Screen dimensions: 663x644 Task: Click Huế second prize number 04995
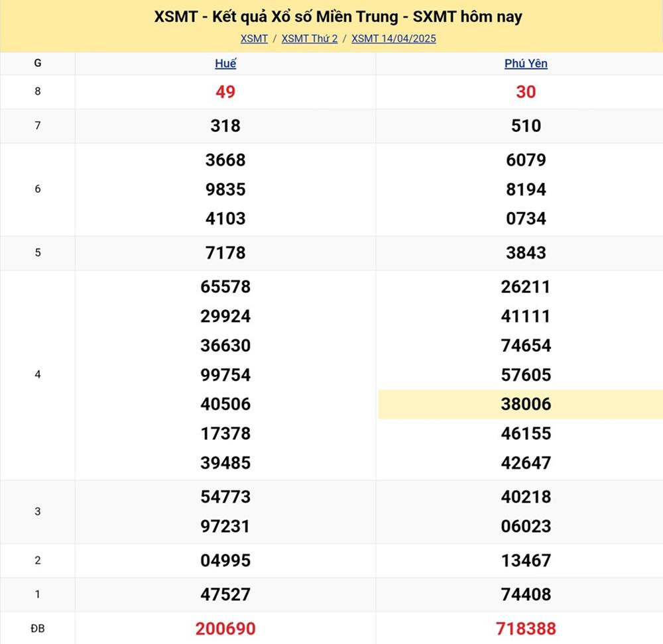pyautogui.click(x=225, y=561)
